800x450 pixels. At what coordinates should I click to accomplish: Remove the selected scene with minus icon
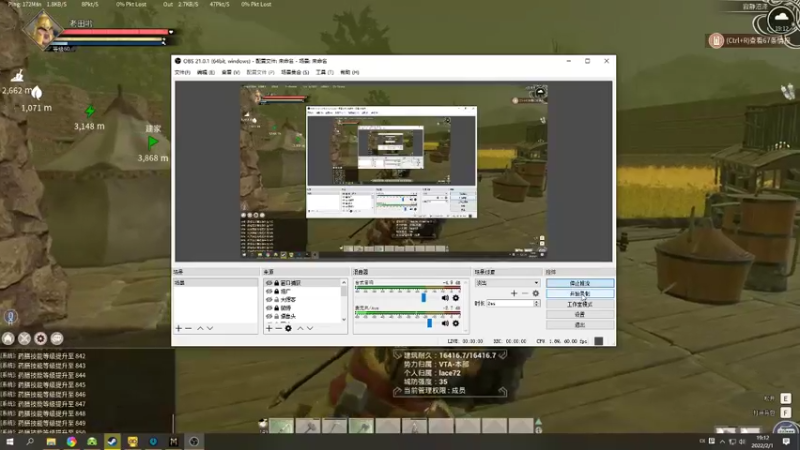coord(188,329)
